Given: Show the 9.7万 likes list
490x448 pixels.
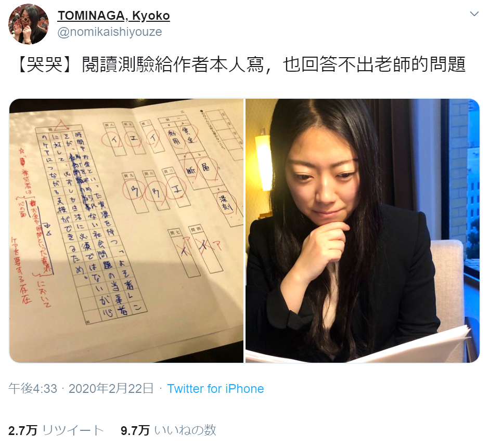Looking at the screenshot, I should click(169, 430).
